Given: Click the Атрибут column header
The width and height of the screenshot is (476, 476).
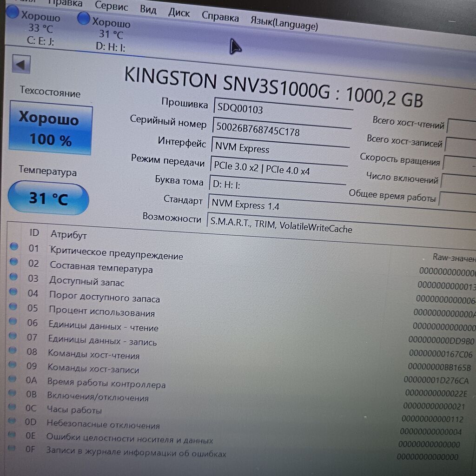Looking at the screenshot, I should [x=69, y=235].
